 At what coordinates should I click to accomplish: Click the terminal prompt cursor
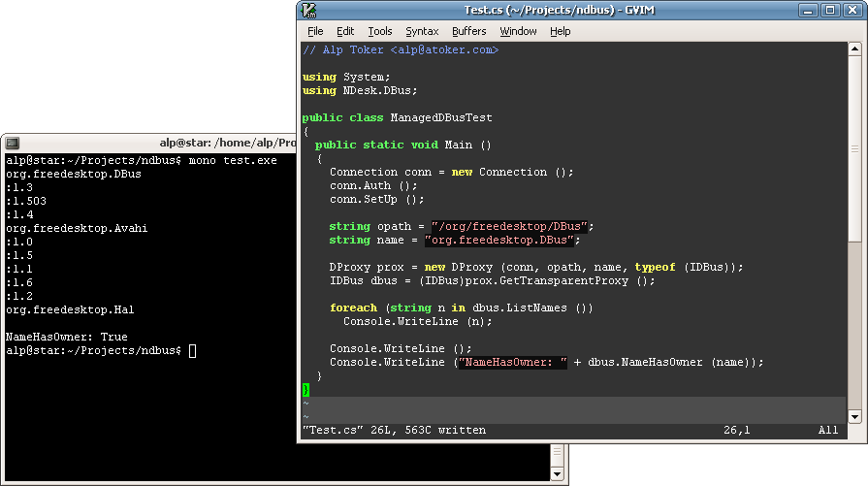[x=192, y=350]
